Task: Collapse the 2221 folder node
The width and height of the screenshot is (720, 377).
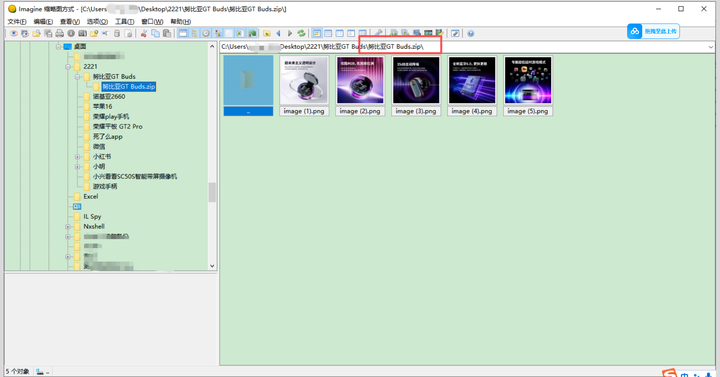Action: pyautogui.click(x=68, y=67)
